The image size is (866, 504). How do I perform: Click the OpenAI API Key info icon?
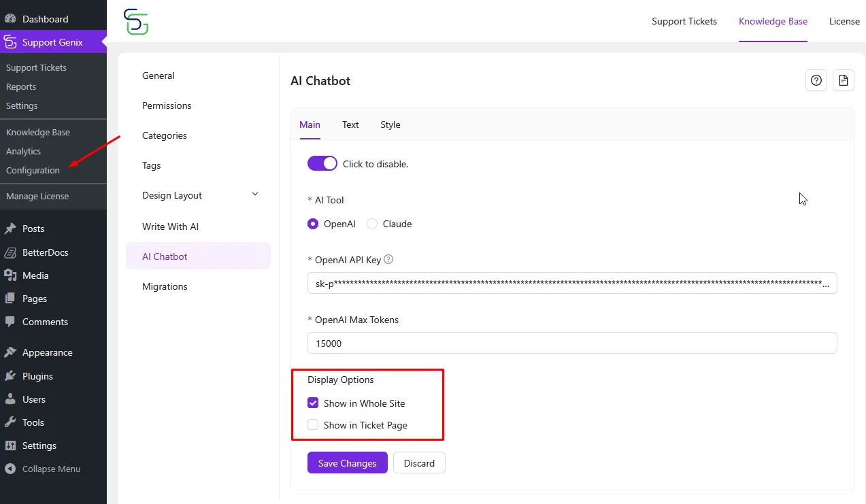[388, 259]
